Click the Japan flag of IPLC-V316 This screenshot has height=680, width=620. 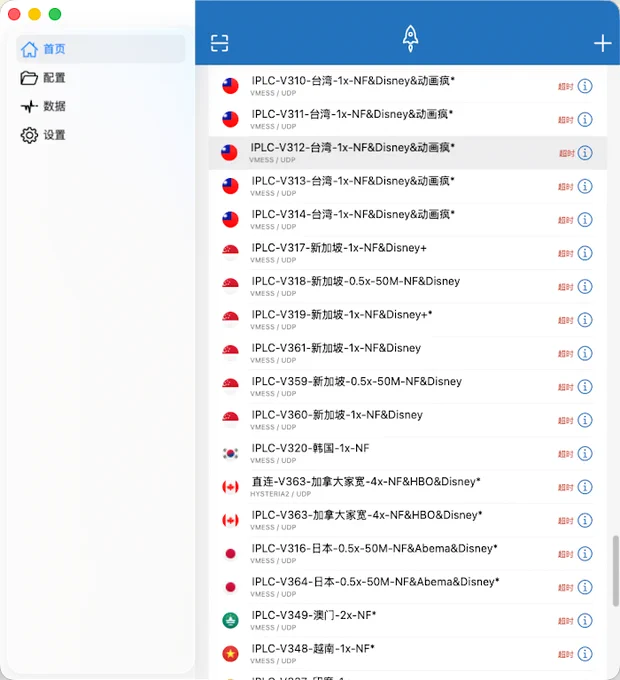click(230, 553)
